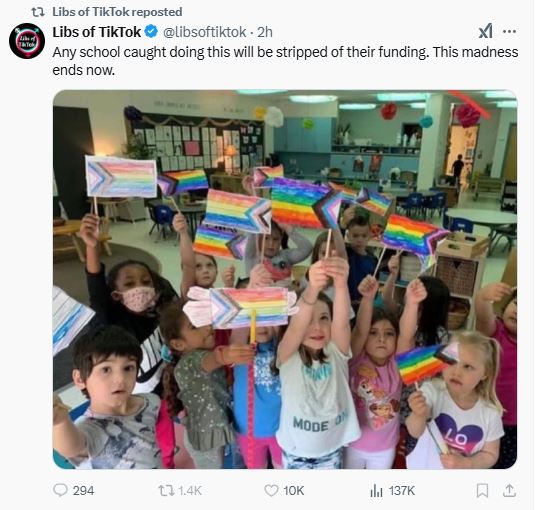Open the attached classroom photo
This screenshot has height=510, width=542.
(x=285, y=279)
